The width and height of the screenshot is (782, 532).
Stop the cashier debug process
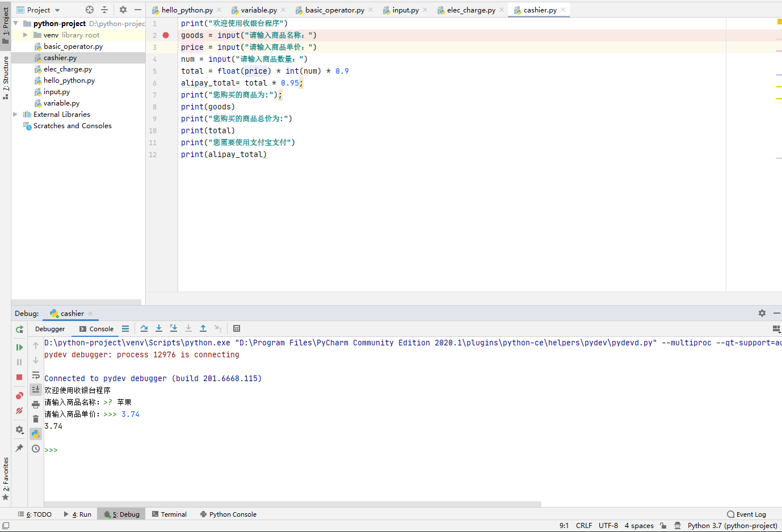click(19, 377)
